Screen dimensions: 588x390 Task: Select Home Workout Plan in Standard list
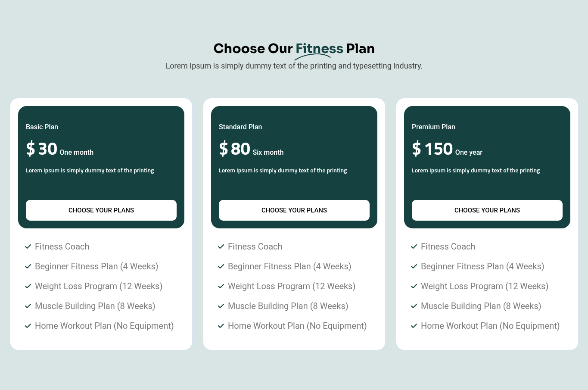click(297, 326)
